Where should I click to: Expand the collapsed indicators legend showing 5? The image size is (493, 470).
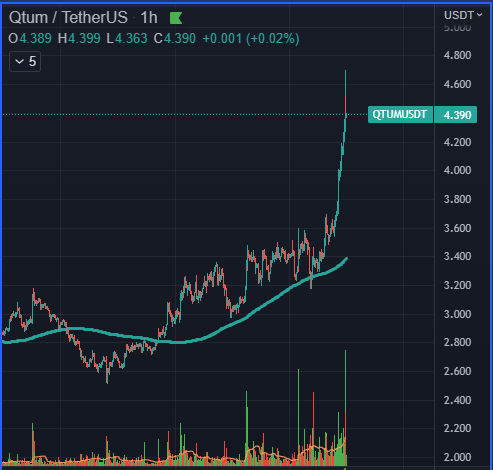[x=25, y=61]
